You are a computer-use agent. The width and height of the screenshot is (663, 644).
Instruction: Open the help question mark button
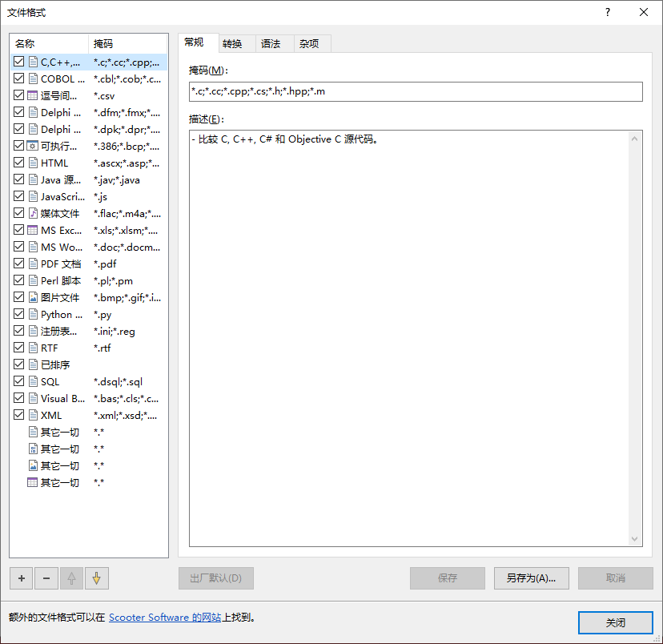point(608,12)
